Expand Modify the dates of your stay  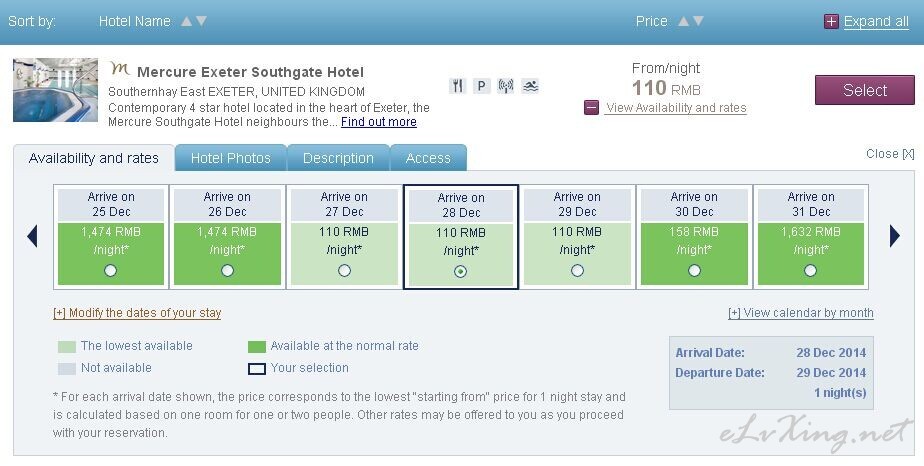pyautogui.click(x=137, y=313)
